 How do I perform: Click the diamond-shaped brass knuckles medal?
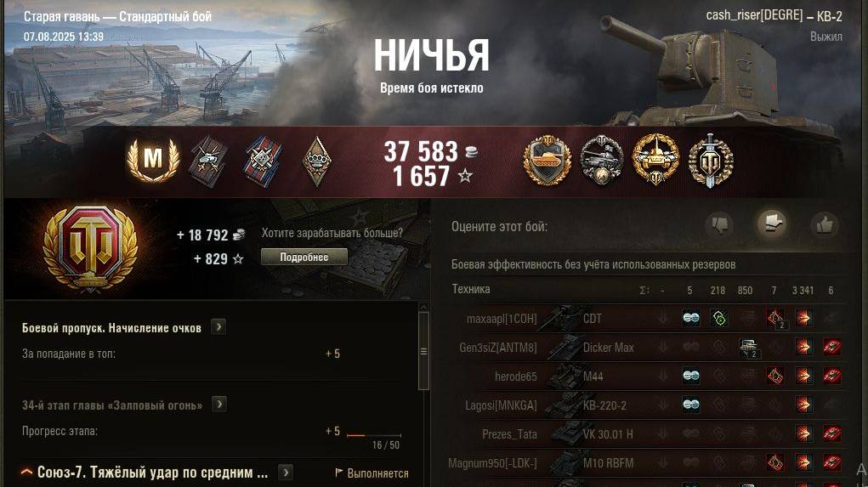316,161
